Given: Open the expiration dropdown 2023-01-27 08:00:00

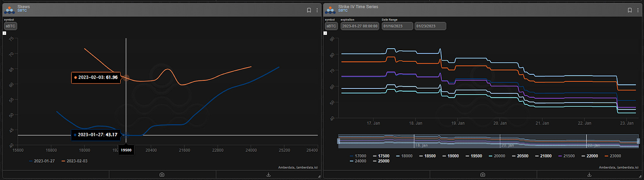Looking at the screenshot, I should [x=360, y=26].
